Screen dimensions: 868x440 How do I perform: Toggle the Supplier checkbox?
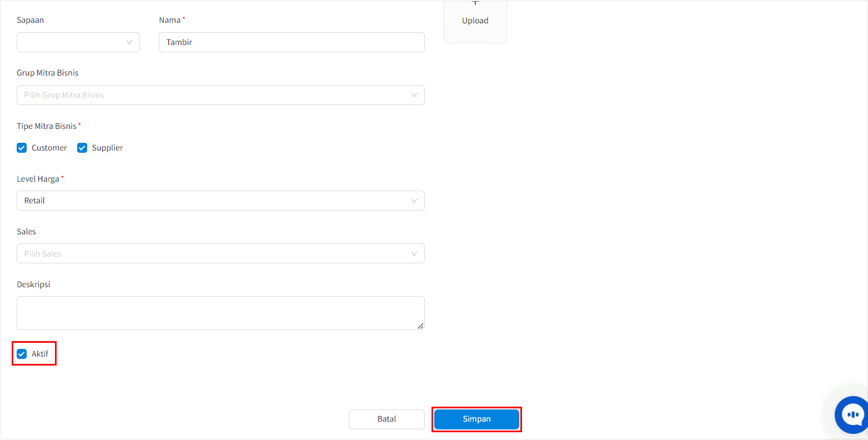coord(82,148)
